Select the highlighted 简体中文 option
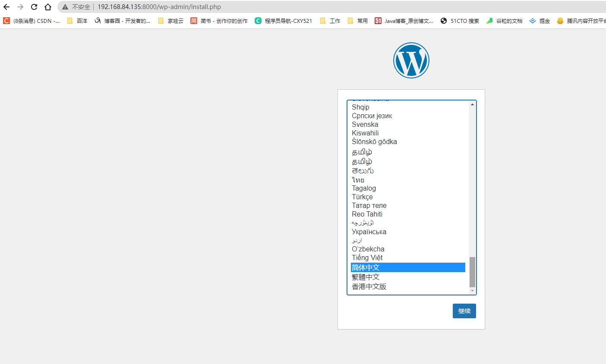The width and height of the screenshot is (606, 364). pos(408,267)
